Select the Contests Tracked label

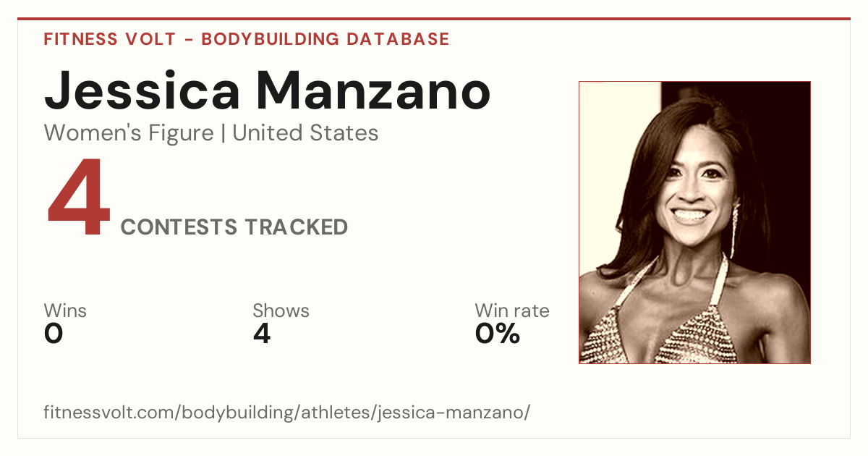(x=234, y=227)
